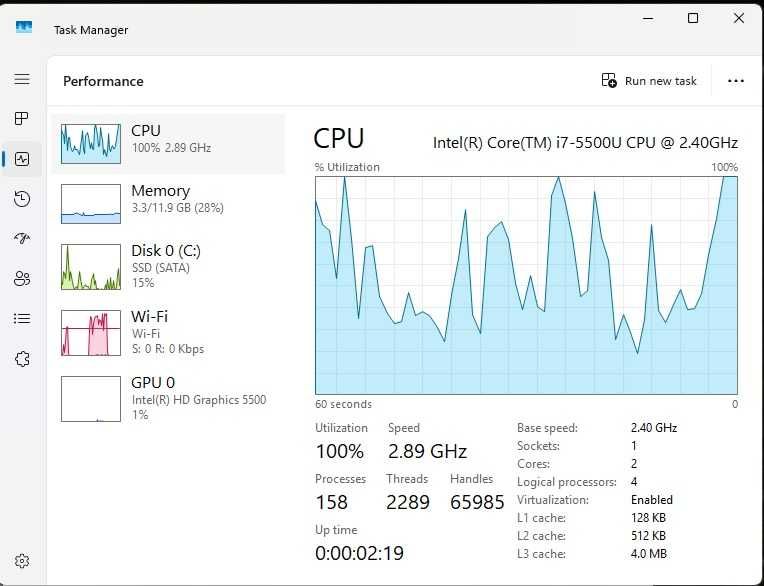Open the Details sidebar icon
Image resolution: width=764 pixels, height=586 pixels.
pyautogui.click(x=22, y=318)
